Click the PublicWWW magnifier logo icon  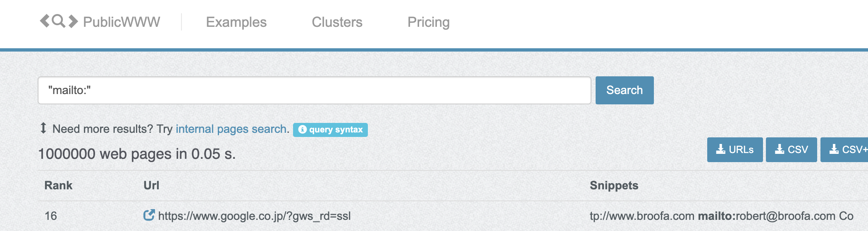pos(59,21)
